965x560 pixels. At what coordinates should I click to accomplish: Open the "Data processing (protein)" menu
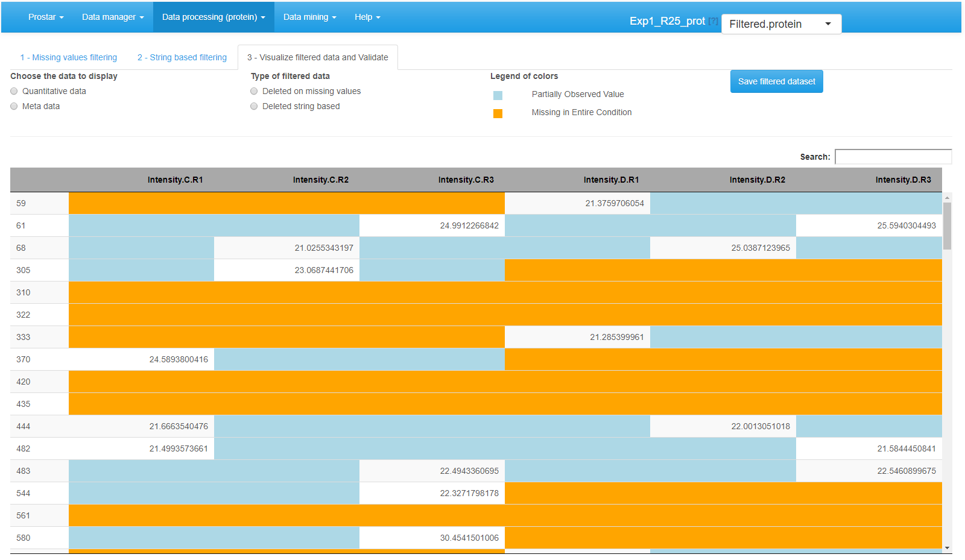click(214, 17)
